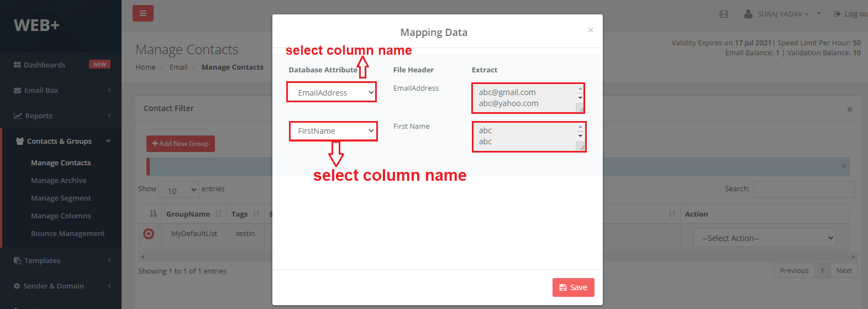Open Bounce Management from sidebar
868x309 pixels.
tap(67, 233)
